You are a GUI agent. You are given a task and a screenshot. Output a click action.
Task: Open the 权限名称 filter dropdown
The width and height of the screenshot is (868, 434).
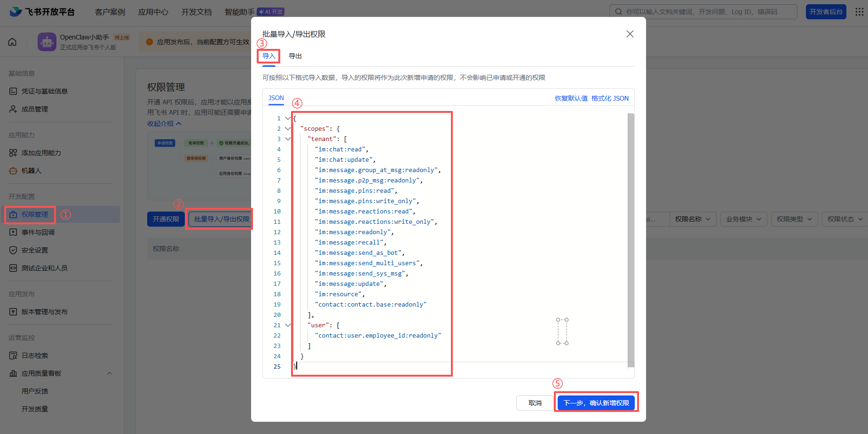point(693,219)
